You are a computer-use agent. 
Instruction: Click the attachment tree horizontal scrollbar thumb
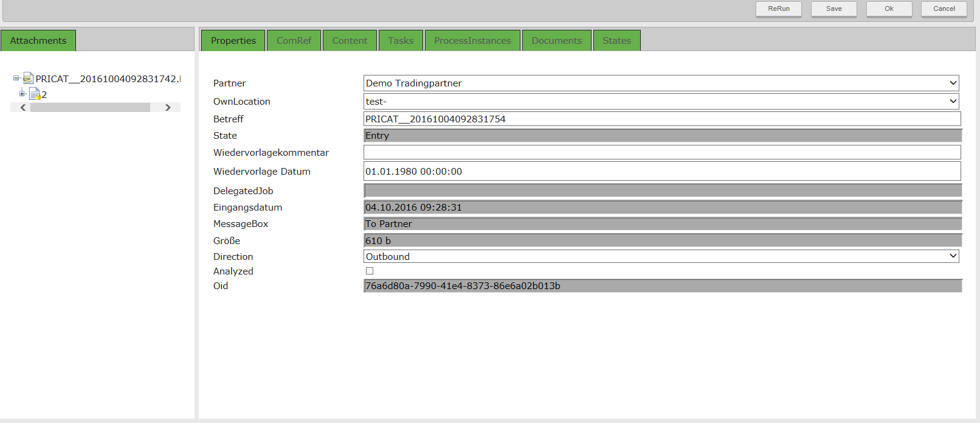click(90, 107)
